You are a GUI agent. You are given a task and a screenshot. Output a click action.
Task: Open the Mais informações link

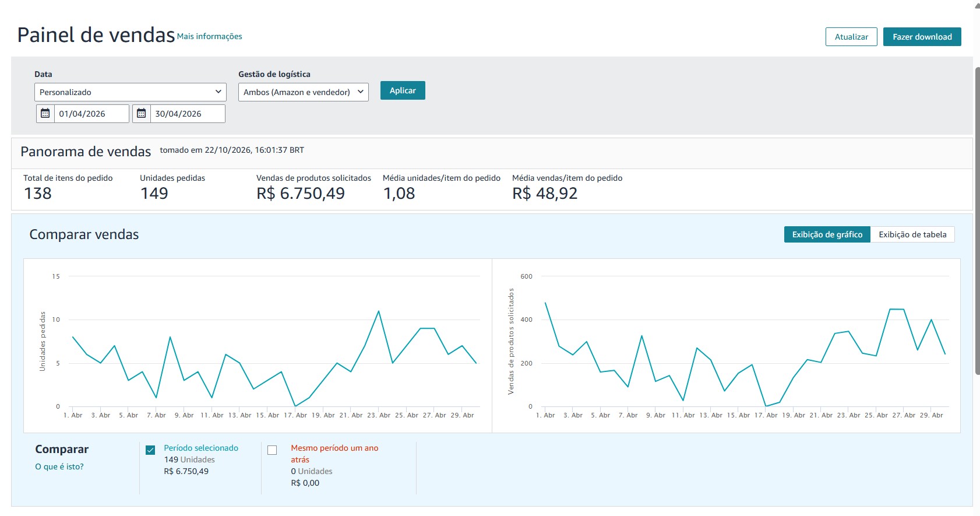[210, 36]
